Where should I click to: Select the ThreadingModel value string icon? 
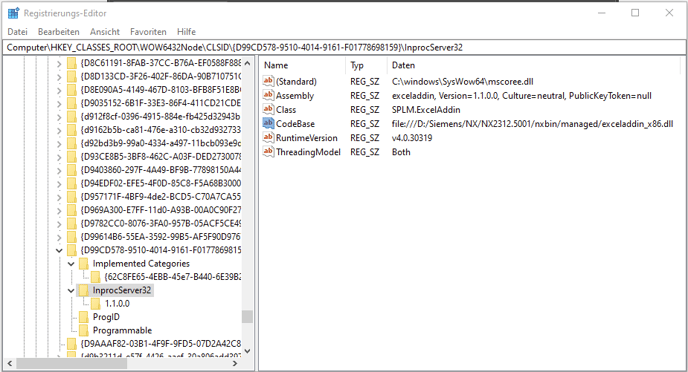tap(268, 151)
